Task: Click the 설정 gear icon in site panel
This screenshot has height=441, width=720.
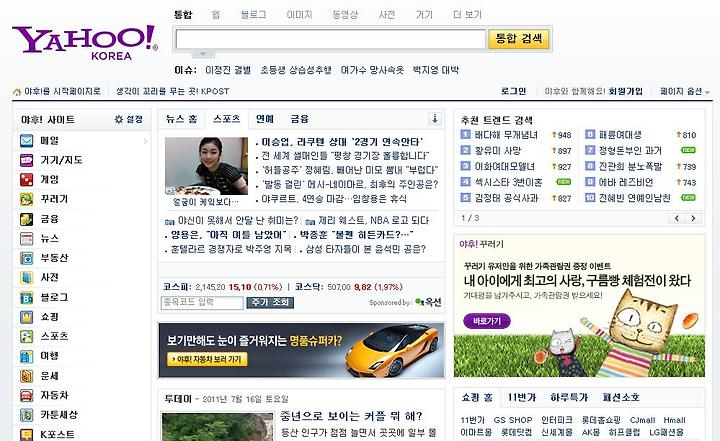Action: click(x=118, y=119)
